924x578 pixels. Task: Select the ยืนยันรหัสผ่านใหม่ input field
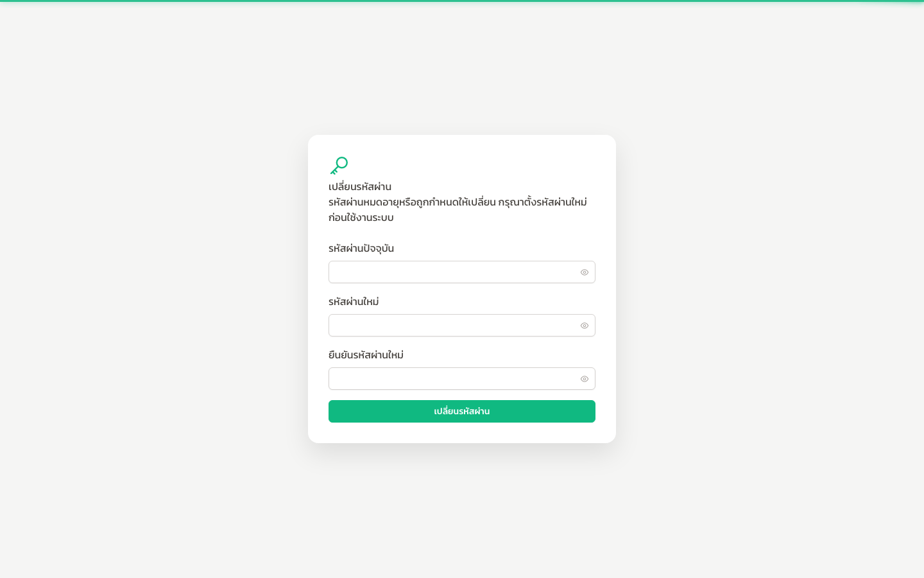coord(462,379)
